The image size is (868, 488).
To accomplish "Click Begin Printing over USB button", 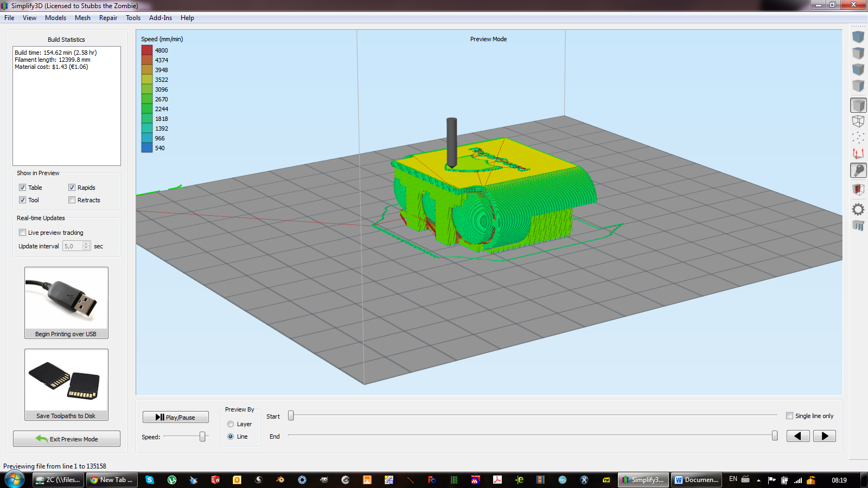I will 66,303.
